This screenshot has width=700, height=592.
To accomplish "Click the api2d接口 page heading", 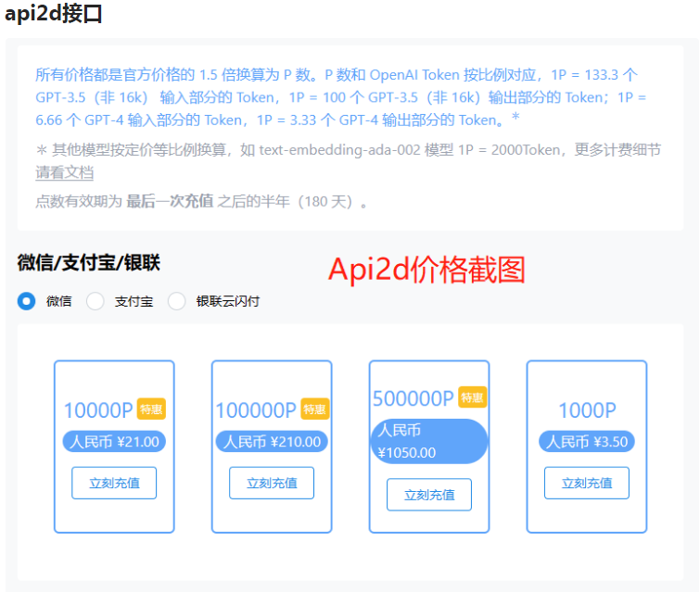I will pos(54,13).
